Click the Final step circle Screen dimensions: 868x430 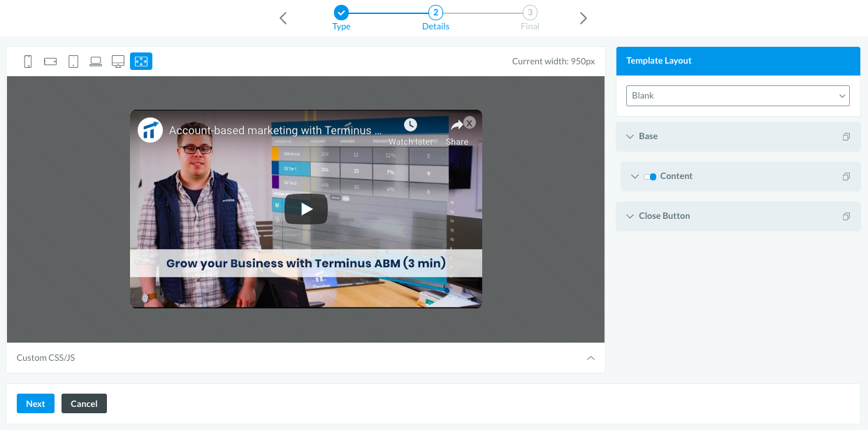530,12
